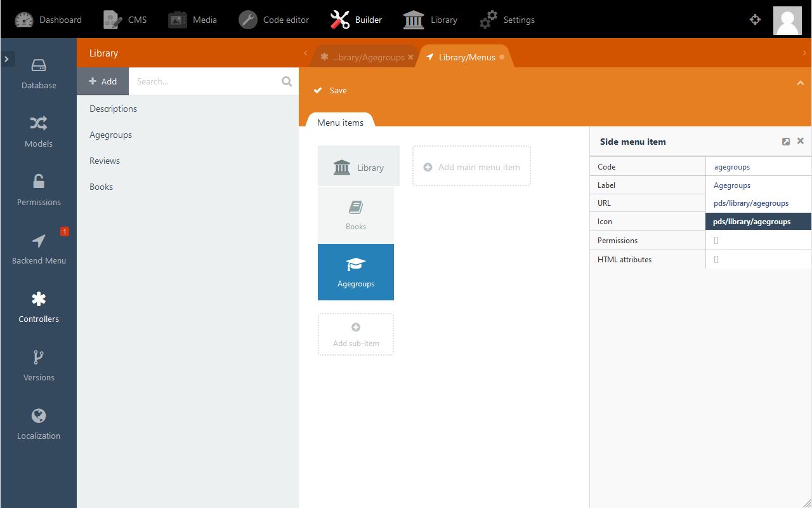
Task: Open the Database section in sidebar
Action: tap(39, 74)
